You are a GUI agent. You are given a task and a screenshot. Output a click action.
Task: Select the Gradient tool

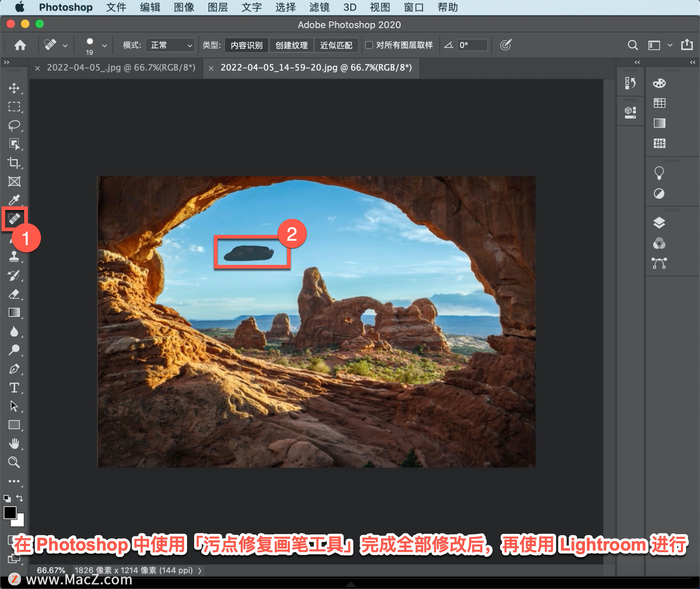pos(14,312)
